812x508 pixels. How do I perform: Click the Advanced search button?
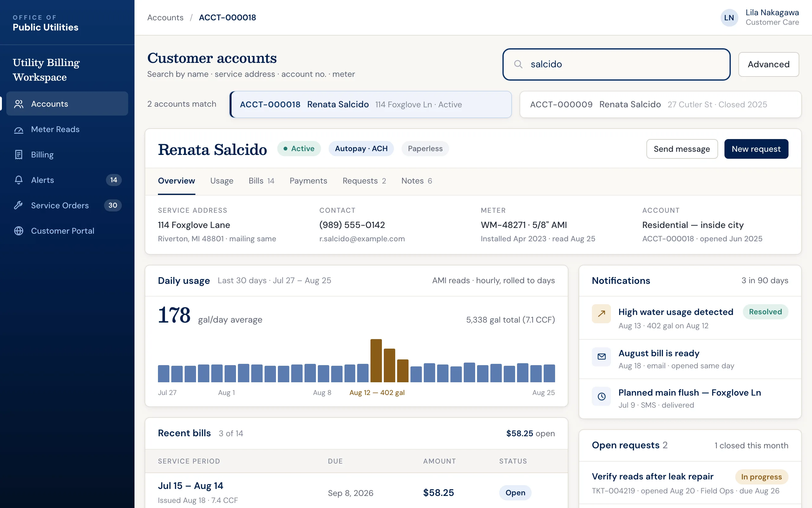(x=768, y=64)
